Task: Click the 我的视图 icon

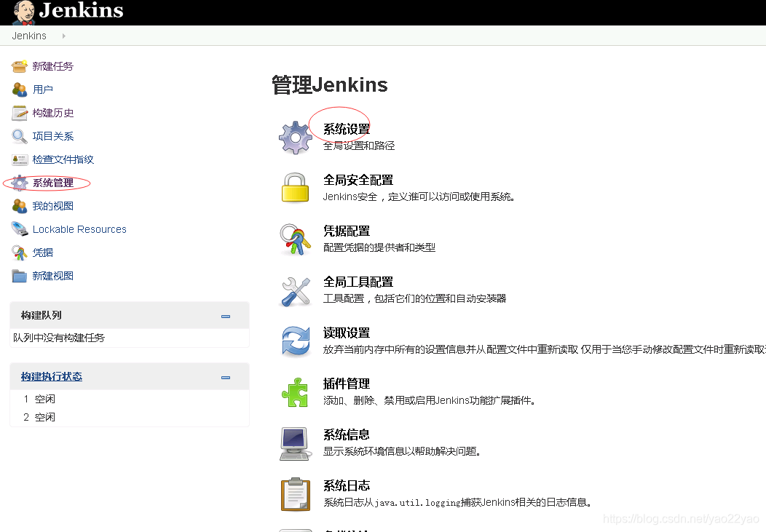Action: [20, 206]
